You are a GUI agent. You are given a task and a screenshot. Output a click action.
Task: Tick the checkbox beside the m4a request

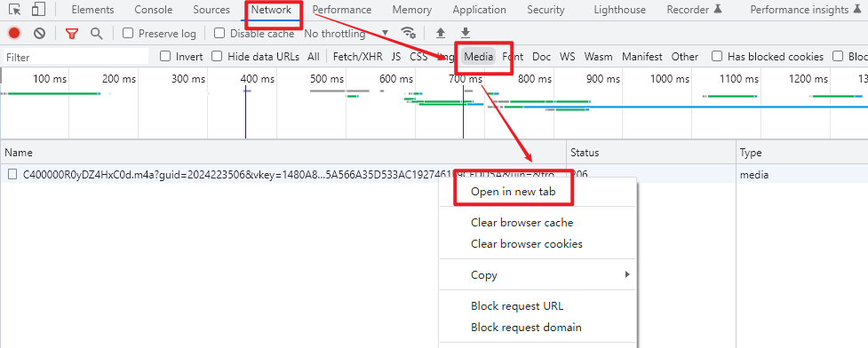click(12, 175)
